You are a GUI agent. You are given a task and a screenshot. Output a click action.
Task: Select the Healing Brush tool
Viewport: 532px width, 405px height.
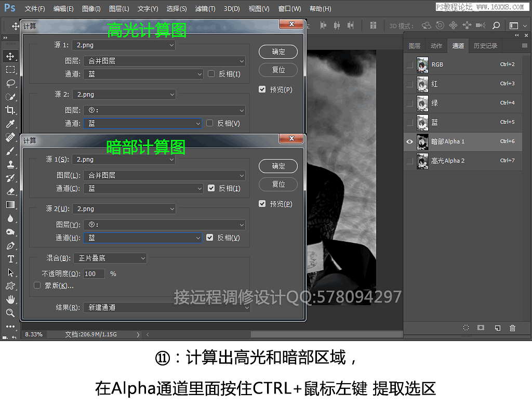point(10,137)
